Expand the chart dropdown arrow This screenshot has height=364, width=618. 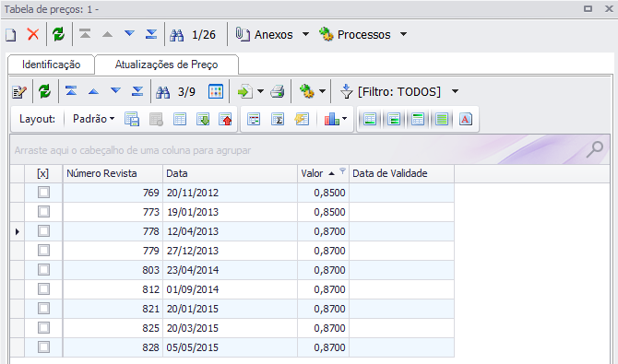(344, 119)
